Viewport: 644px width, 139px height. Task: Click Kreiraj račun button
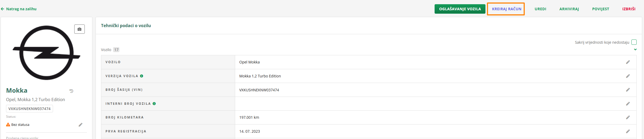(506, 9)
